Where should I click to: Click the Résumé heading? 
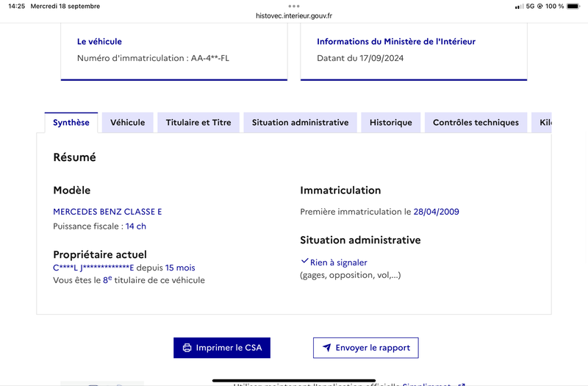click(x=75, y=157)
